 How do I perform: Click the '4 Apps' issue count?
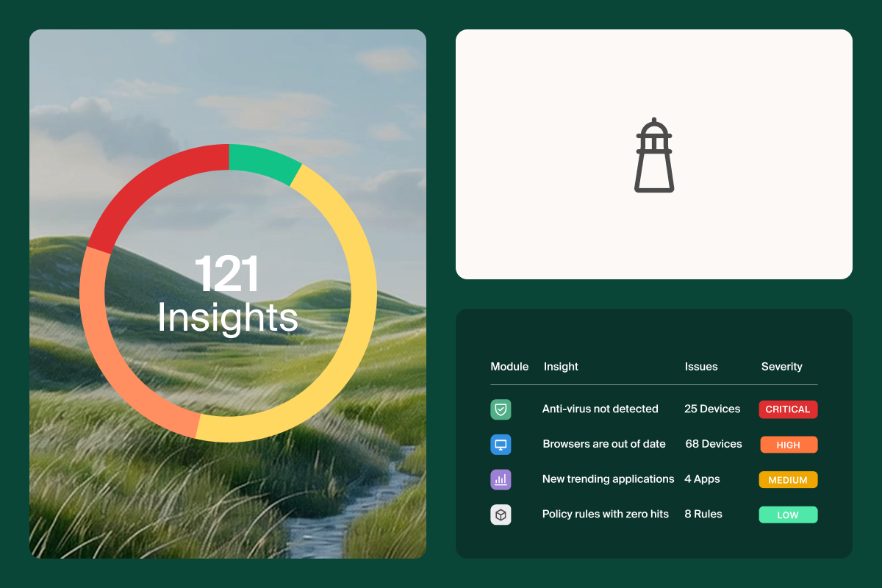[x=702, y=479]
